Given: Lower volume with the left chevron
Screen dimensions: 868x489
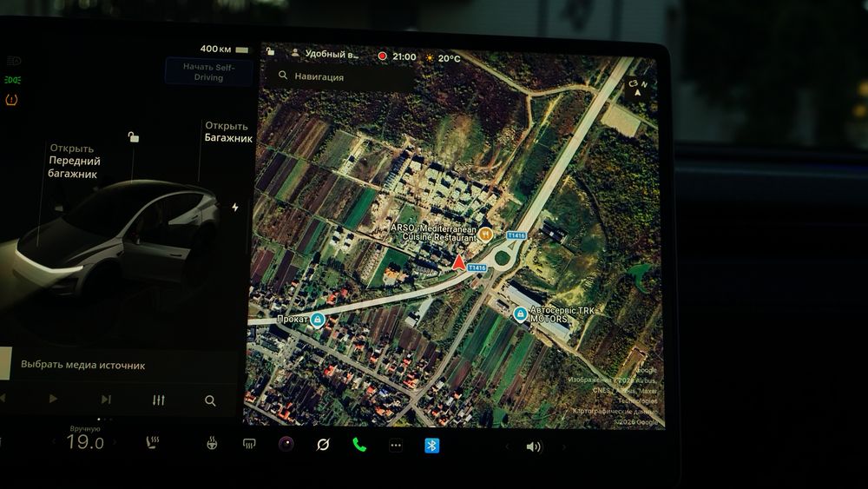Looking at the screenshot, I should (507, 446).
